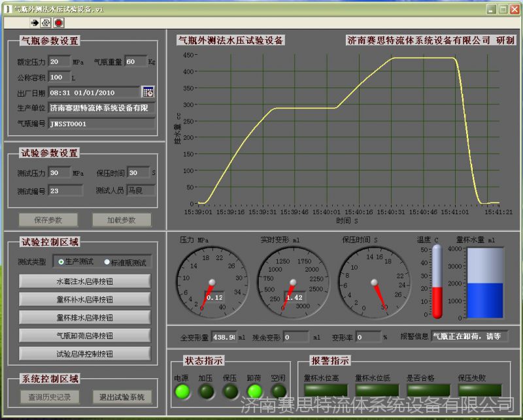Click the 出厂日期 date field

point(94,92)
